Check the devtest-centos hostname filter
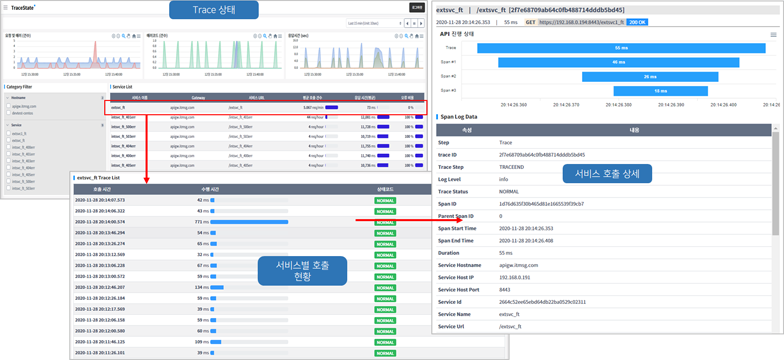 pos(8,113)
